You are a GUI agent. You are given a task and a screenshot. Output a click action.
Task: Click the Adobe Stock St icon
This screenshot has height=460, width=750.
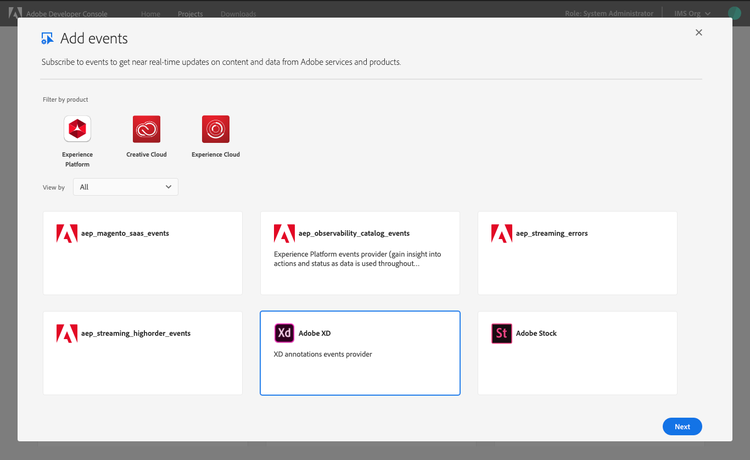[501, 333]
